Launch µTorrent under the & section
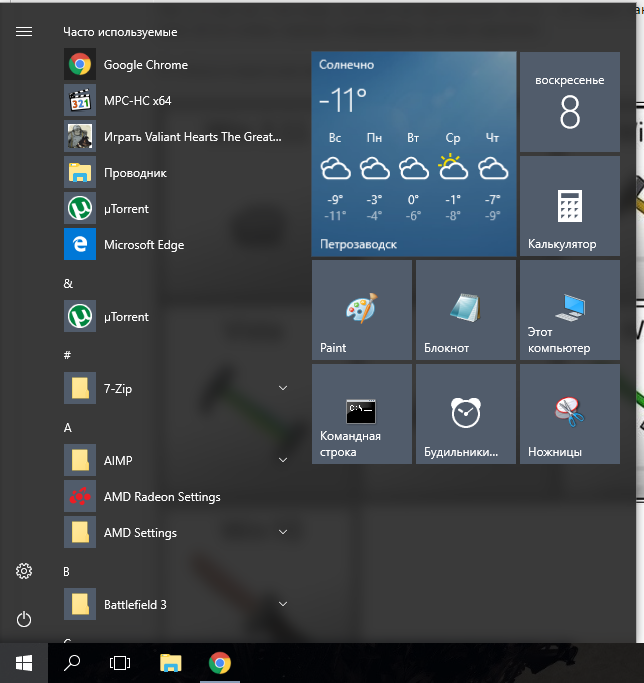 [x=176, y=317]
